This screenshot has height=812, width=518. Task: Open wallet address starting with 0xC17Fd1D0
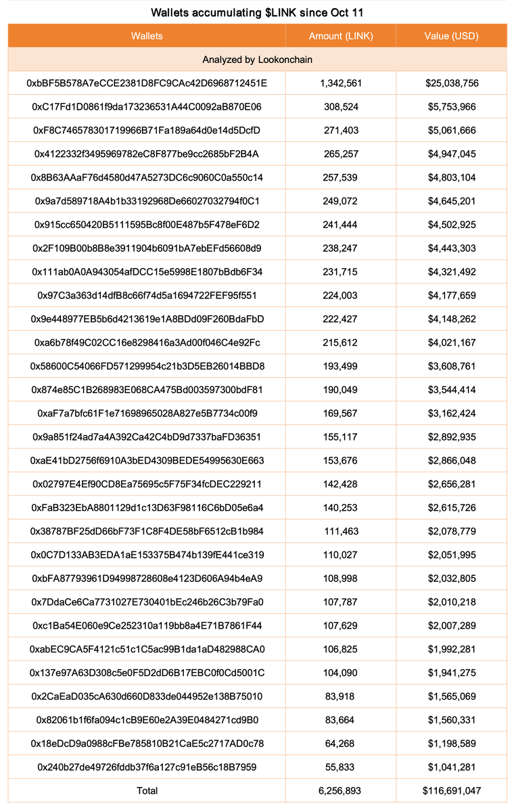(x=147, y=107)
